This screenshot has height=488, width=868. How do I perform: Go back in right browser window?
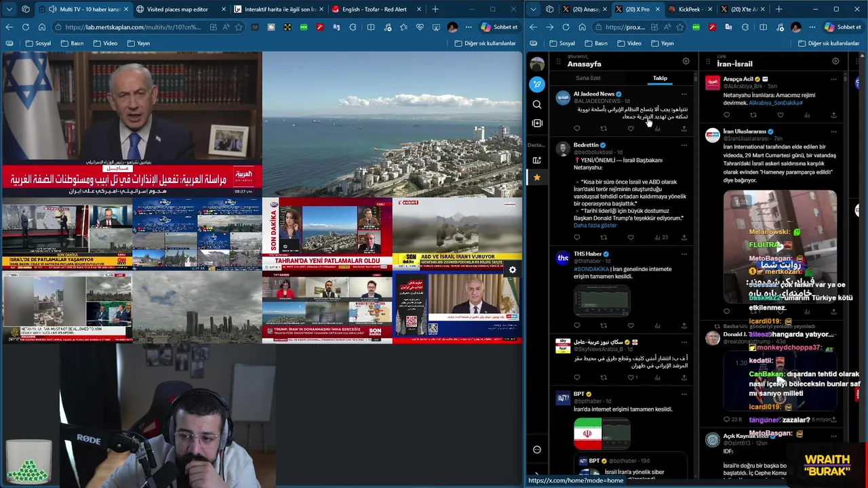click(533, 27)
